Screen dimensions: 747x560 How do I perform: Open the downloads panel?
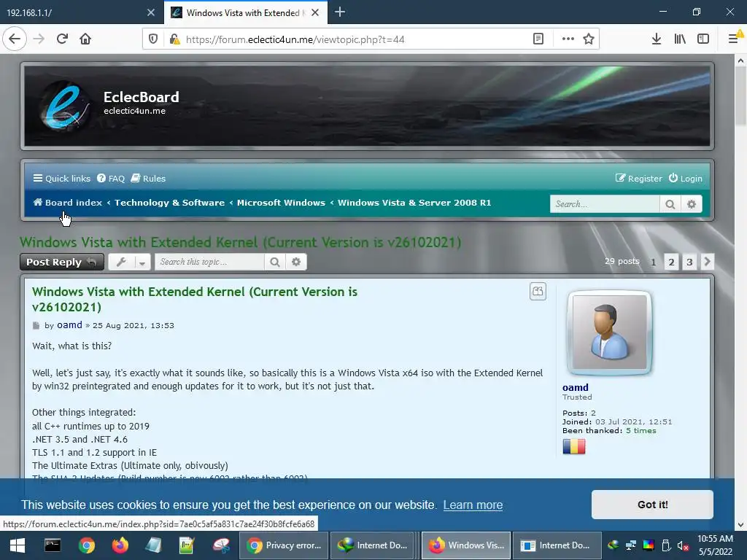click(656, 39)
